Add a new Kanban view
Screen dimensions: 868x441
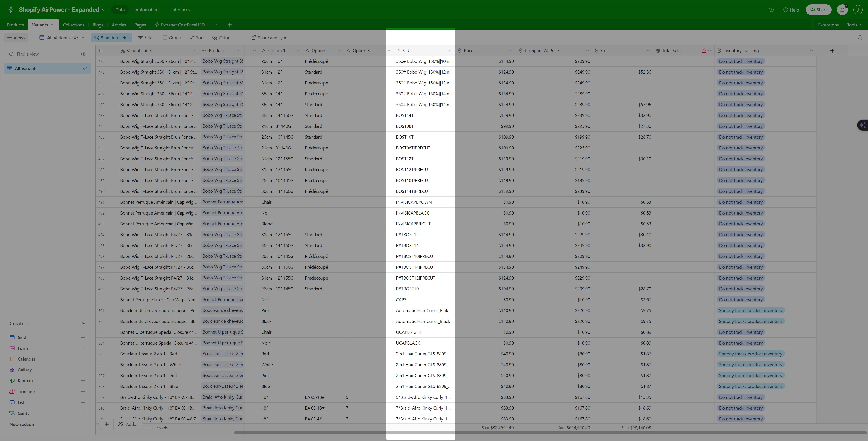83,381
